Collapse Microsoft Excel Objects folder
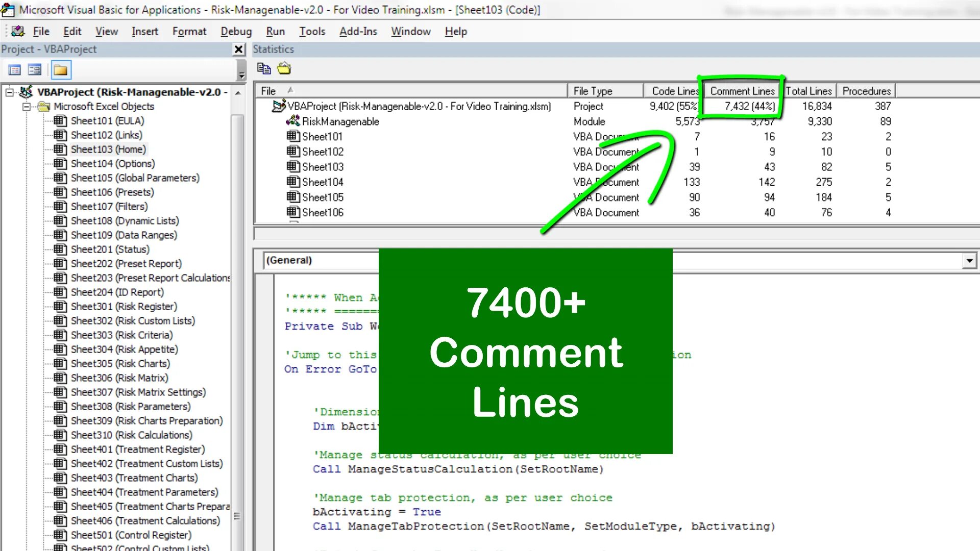This screenshot has width=980, height=551. pos(27,107)
